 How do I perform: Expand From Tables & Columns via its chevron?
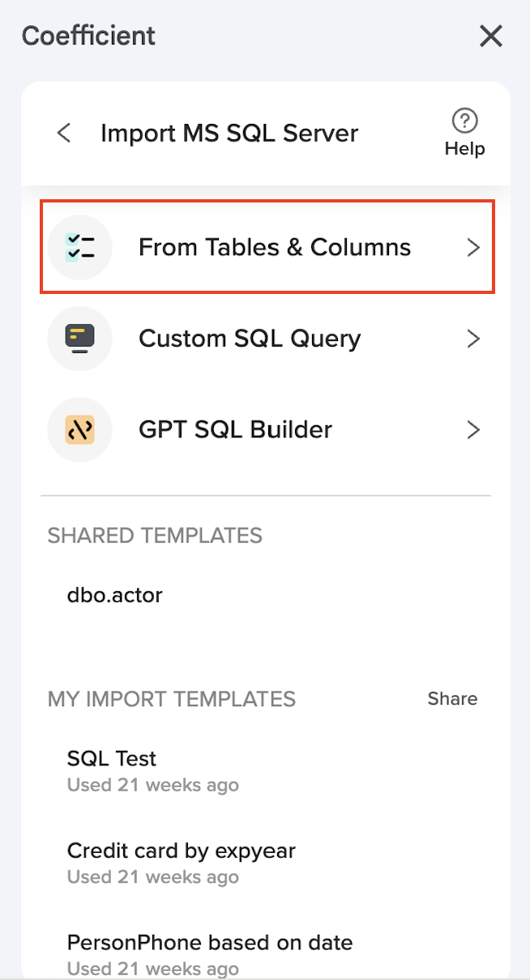474,247
